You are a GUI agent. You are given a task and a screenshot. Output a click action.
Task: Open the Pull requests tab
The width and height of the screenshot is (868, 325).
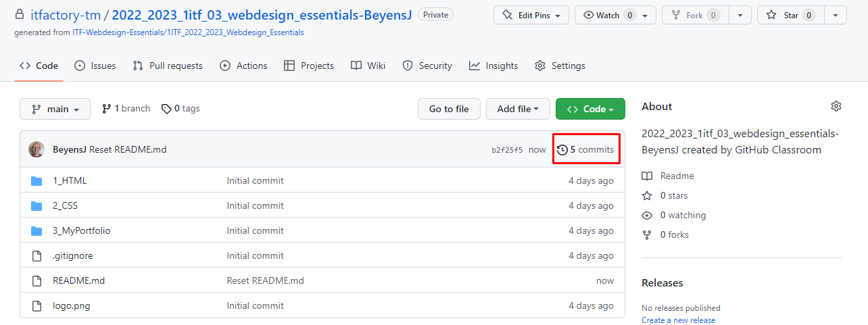(x=168, y=66)
